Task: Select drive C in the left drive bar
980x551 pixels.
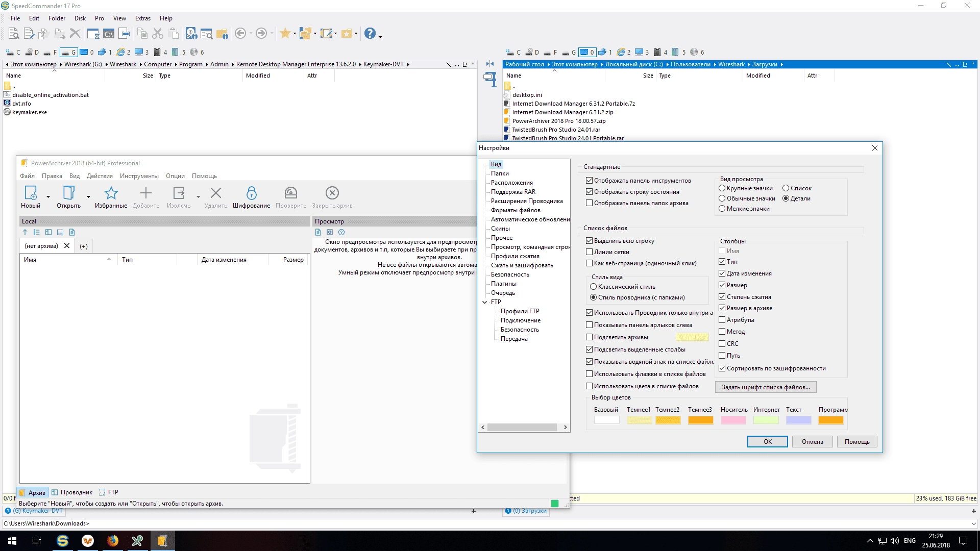Action: pyautogui.click(x=14, y=52)
